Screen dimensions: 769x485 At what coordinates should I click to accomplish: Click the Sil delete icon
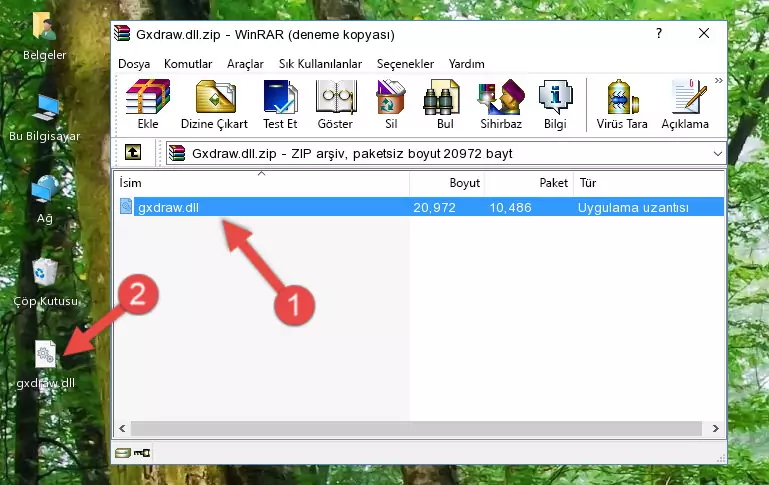coord(391,104)
